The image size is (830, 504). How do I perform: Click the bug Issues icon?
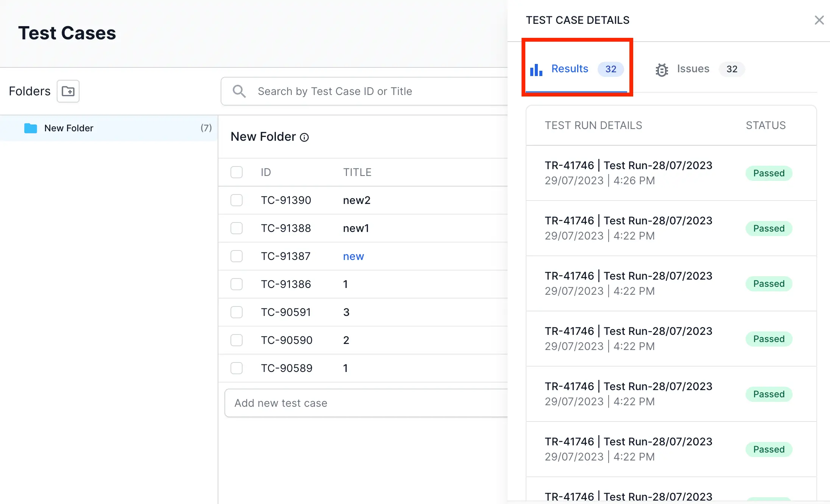[662, 70]
